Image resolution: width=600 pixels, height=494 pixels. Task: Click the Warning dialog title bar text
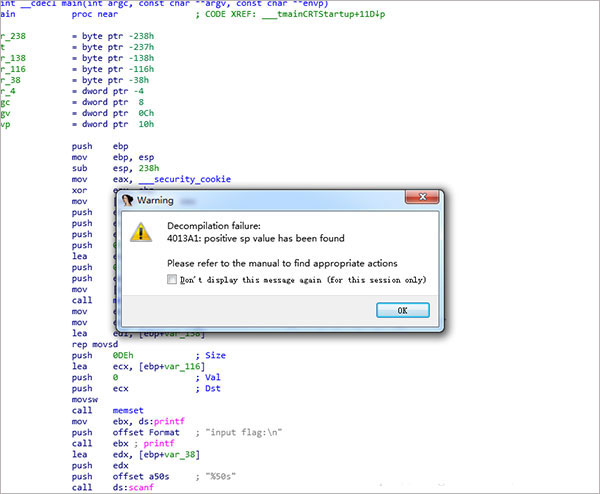point(155,200)
